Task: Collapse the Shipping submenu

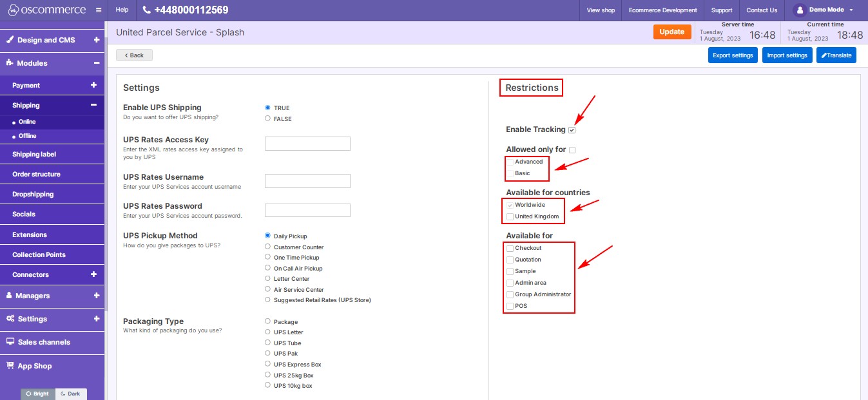Action: pyautogui.click(x=93, y=105)
